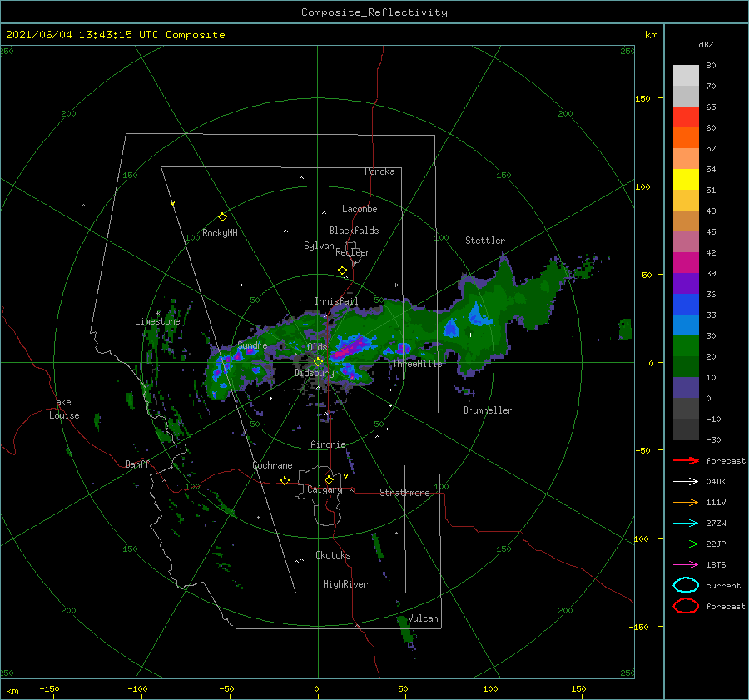Click the cyan 27ZW arrow icon
The height and width of the screenshot is (700, 749).
(x=686, y=524)
